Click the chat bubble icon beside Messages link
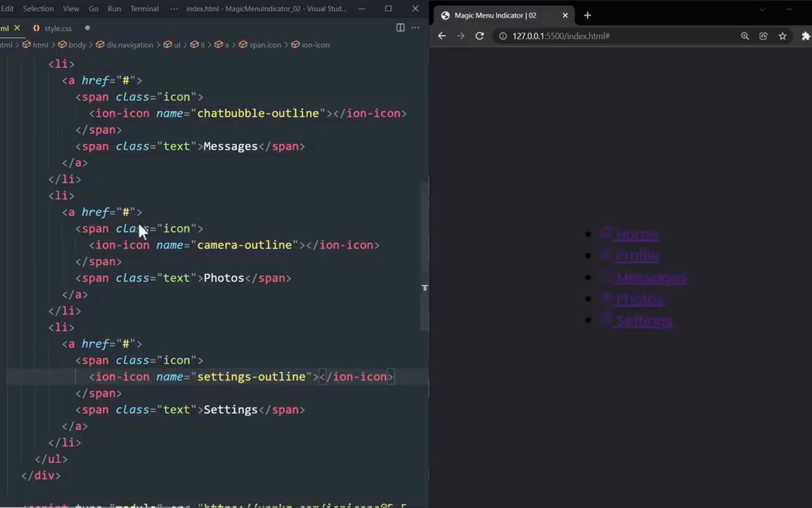The image size is (812, 508). (606, 276)
